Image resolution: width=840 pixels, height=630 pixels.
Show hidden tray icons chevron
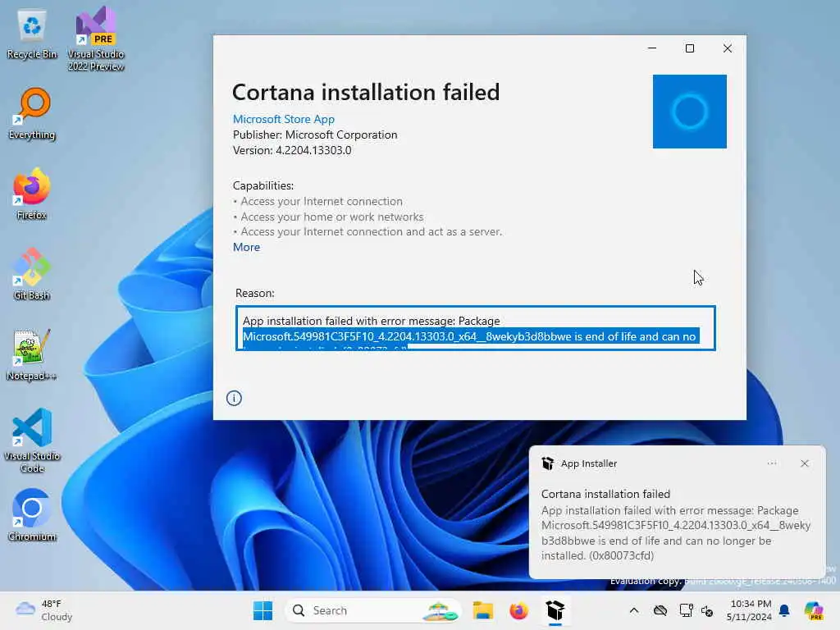click(x=634, y=610)
